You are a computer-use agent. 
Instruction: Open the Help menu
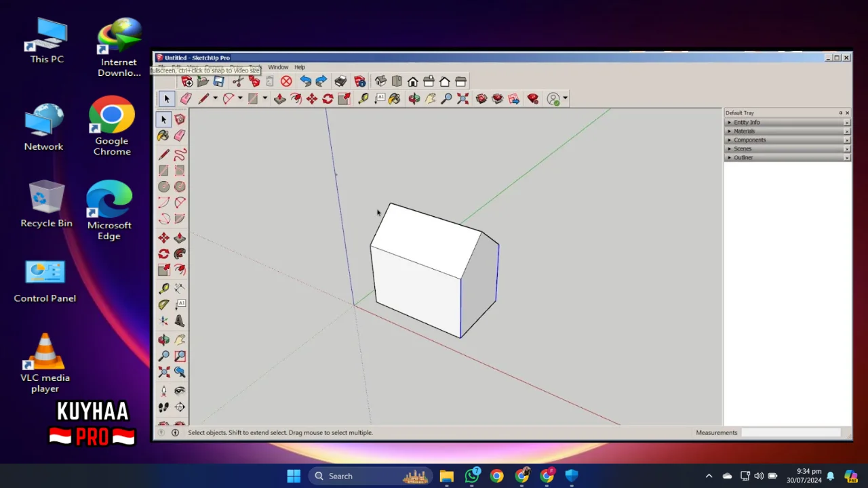tap(300, 67)
